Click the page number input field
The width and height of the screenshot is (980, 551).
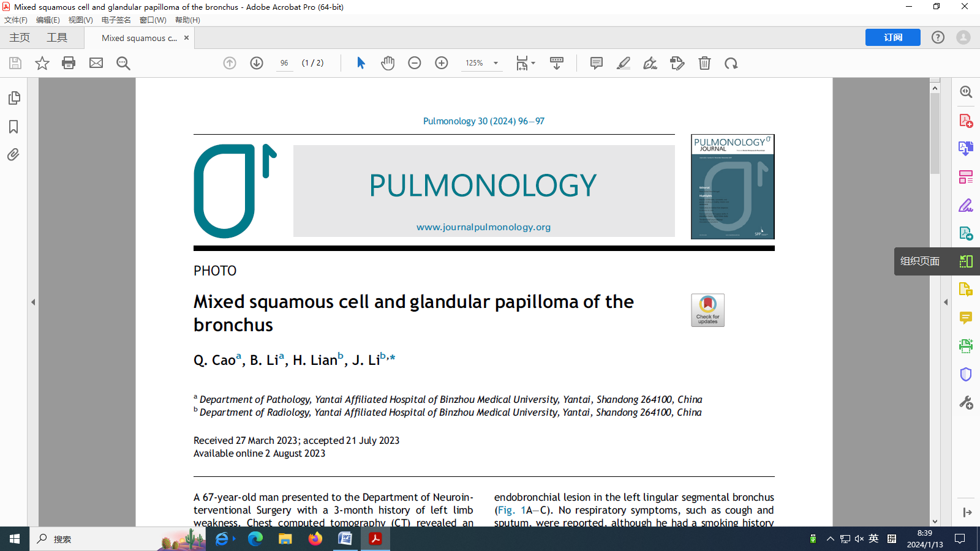pyautogui.click(x=284, y=63)
